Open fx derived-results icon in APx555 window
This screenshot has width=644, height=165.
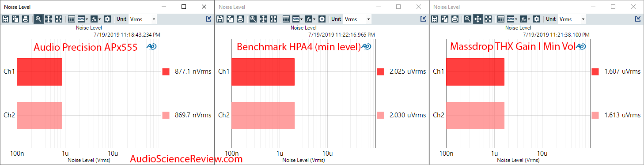pos(94,19)
